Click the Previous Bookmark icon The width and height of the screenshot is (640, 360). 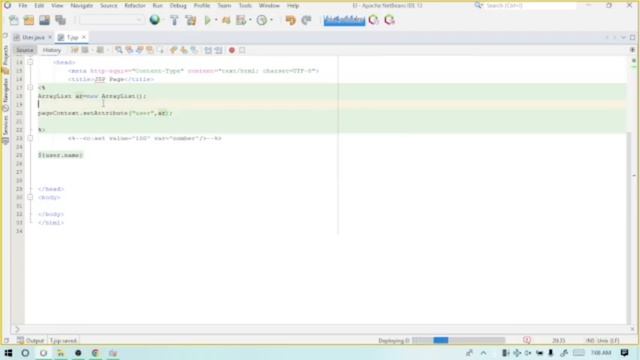tap(173, 50)
